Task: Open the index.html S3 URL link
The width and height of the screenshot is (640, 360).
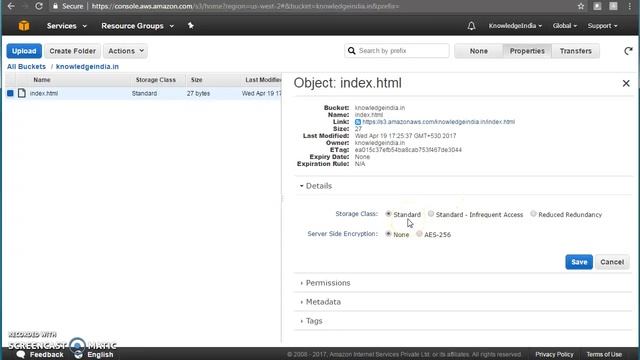Action: coord(438,122)
